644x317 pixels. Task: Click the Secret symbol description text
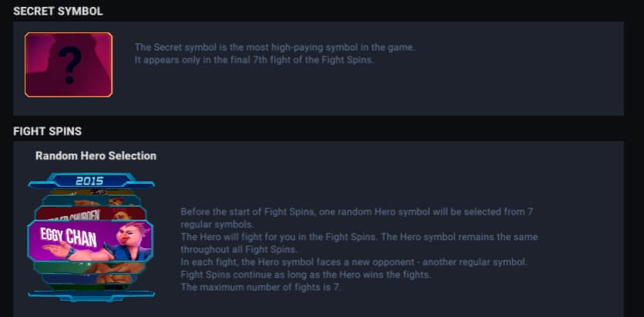[275, 53]
